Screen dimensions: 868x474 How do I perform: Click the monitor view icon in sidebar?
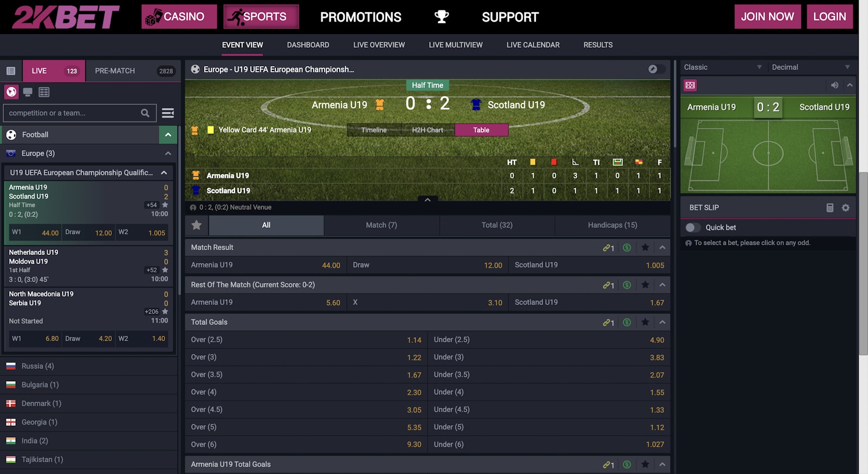pos(28,92)
